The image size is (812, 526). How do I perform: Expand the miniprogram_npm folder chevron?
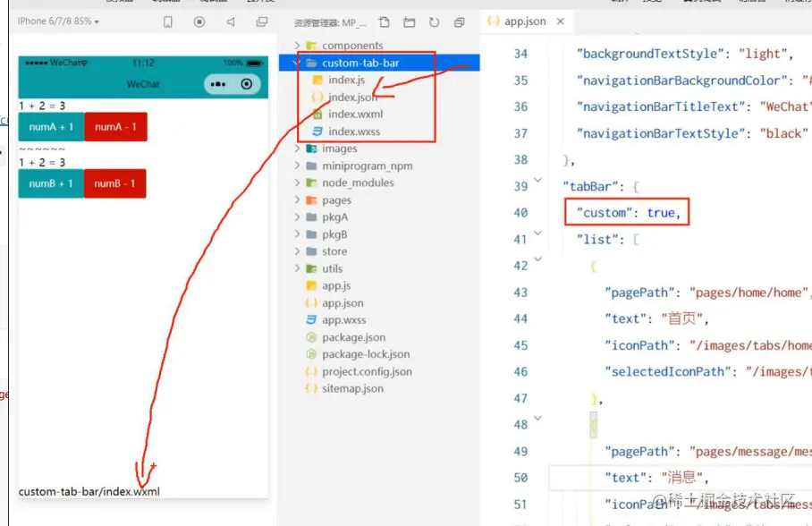click(297, 165)
